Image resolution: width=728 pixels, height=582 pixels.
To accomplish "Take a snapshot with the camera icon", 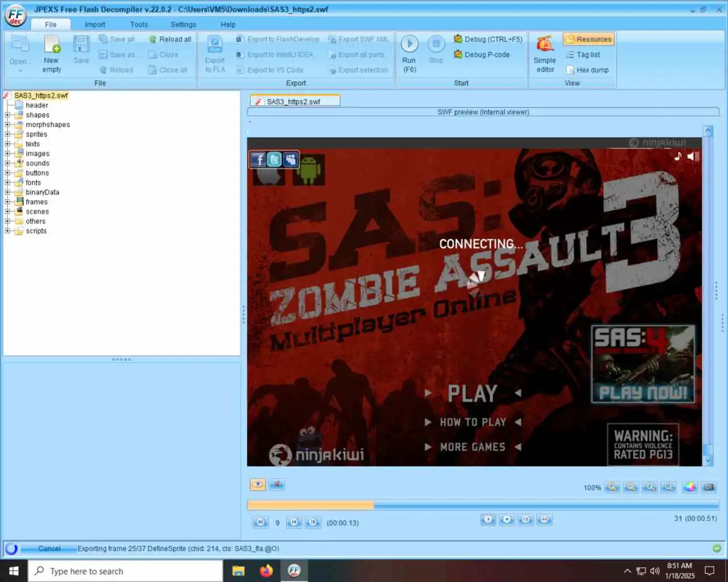I will point(709,487).
